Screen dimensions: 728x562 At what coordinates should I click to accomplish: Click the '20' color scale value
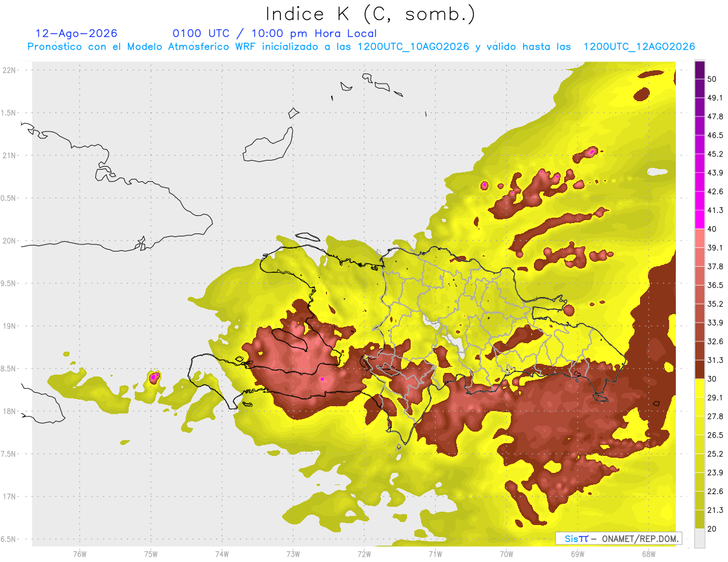tap(712, 529)
